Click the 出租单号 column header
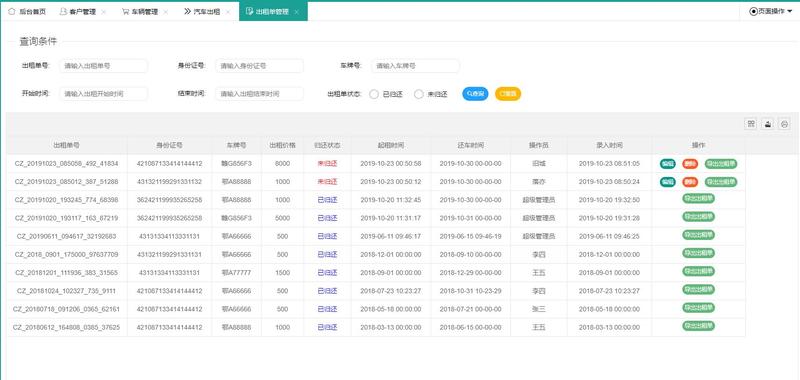 click(67, 145)
